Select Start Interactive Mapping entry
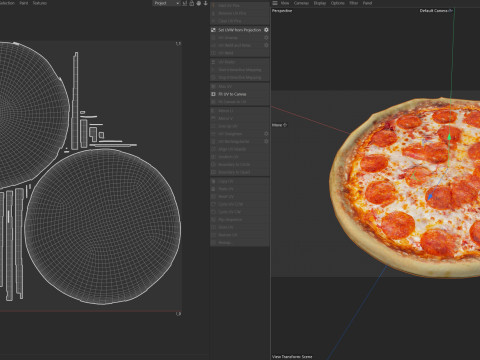The image size is (480, 360). [x=240, y=70]
